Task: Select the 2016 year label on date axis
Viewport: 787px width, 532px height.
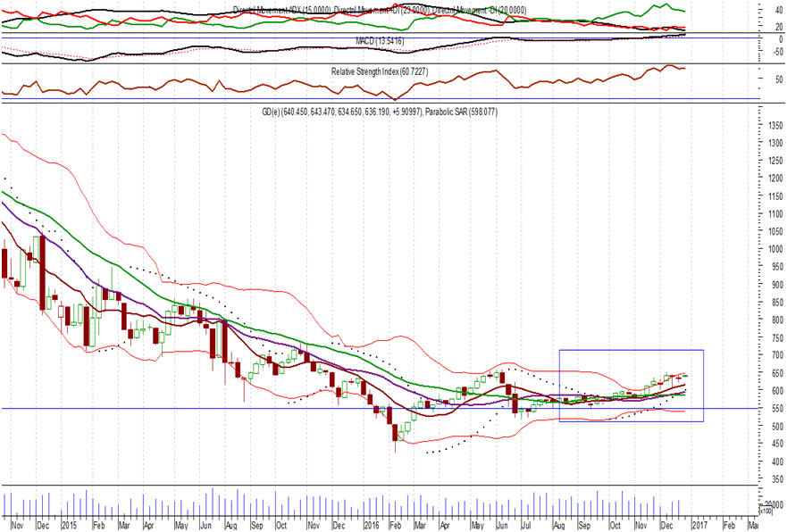Action: click(x=371, y=526)
